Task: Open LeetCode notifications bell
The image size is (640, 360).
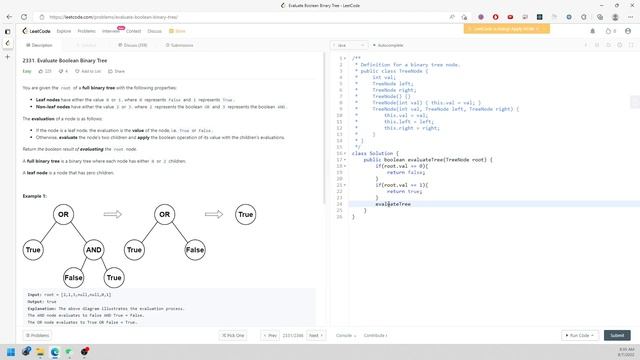Action: point(593,31)
